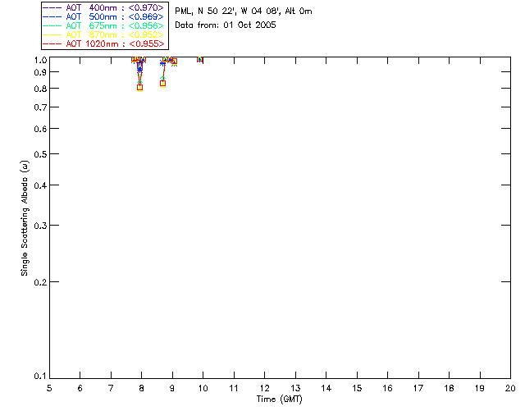Viewport: 525px width, 420px height.
Task: Click the hour 20 label on the time axis
Action: point(510,388)
